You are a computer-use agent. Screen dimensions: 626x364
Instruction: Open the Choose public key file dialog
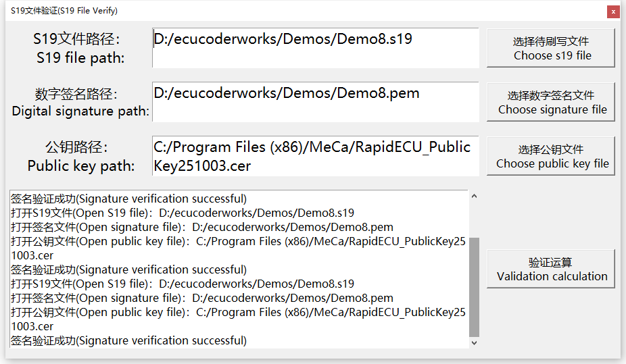[x=551, y=157]
